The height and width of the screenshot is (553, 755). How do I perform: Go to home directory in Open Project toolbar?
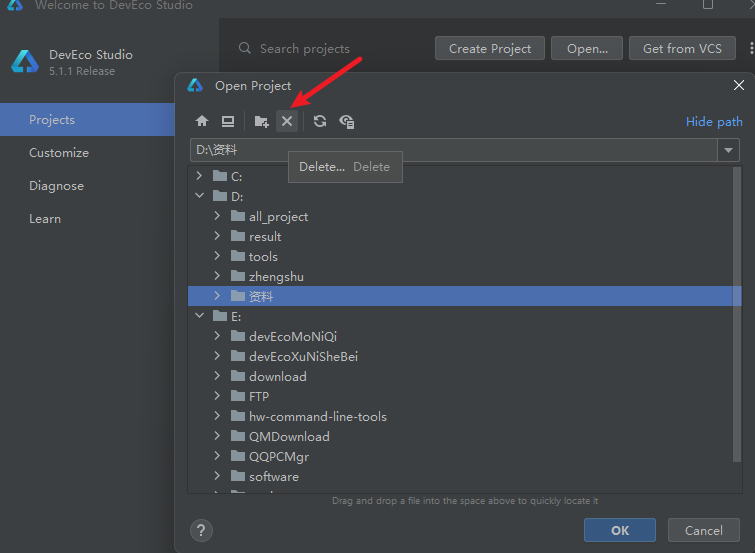click(x=202, y=121)
